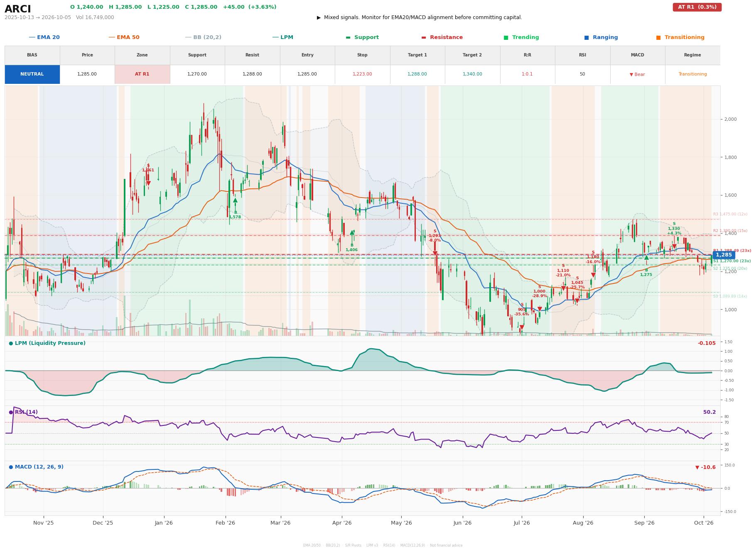Select the EMA 20 legend entry

click(44, 37)
